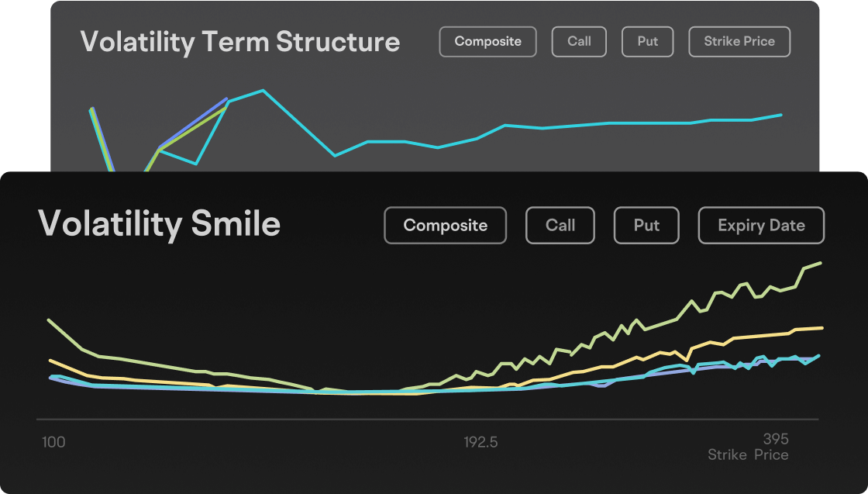The width and height of the screenshot is (868, 494).
Task: Switch Volatility Smile to Put options
Action: (646, 225)
